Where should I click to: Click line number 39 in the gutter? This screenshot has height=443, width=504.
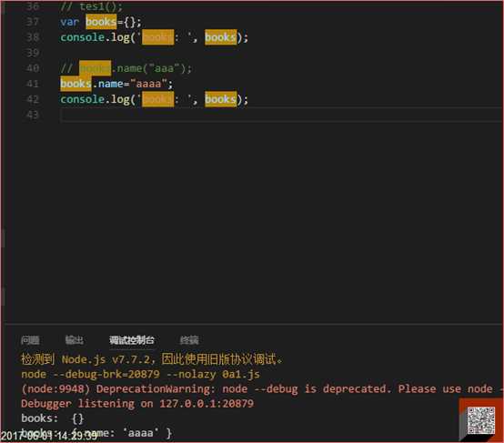tap(33, 53)
